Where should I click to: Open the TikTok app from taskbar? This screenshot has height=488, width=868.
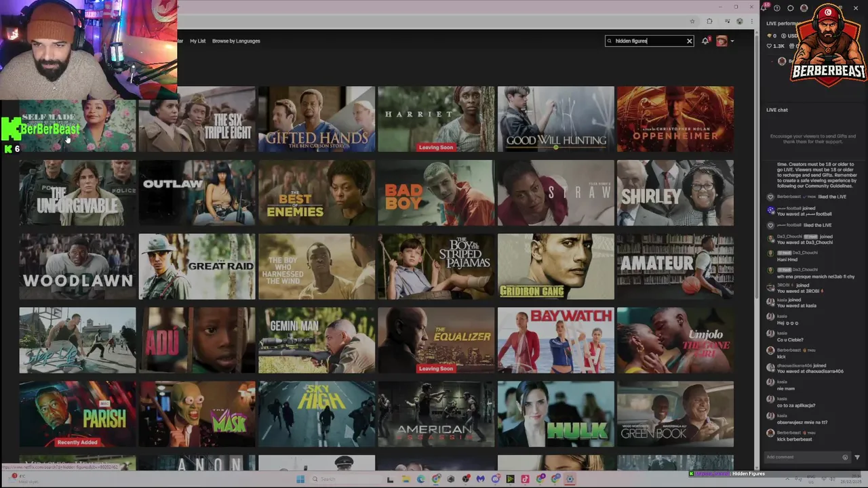click(525, 479)
